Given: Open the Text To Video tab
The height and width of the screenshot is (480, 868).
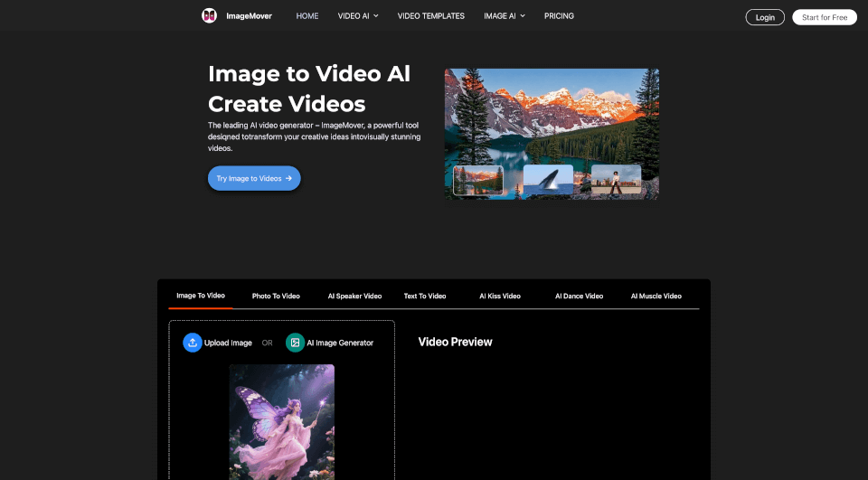Looking at the screenshot, I should pyautogui.click(x=425, y=296).
